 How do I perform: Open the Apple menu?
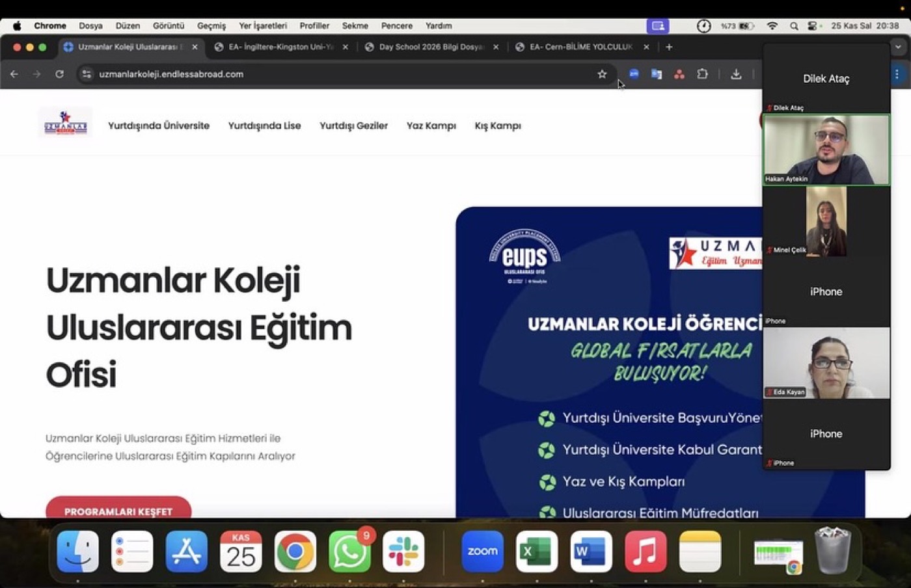pyautogui.click(x=17, y=26)
